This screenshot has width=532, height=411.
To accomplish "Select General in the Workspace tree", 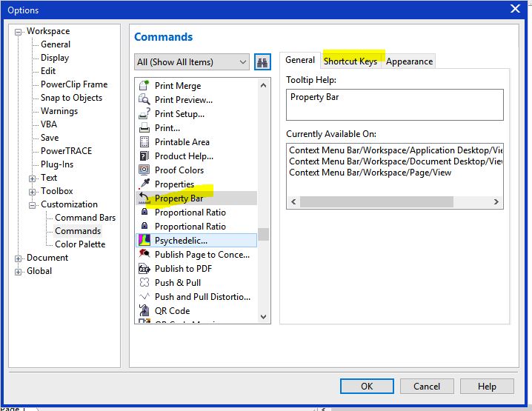I will 56,44.
